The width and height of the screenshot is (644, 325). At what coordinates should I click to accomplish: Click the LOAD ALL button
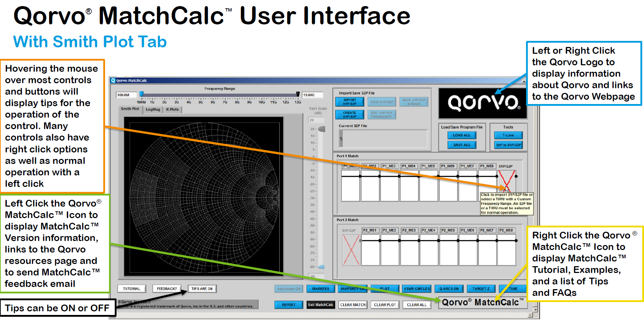pos(462,135)
